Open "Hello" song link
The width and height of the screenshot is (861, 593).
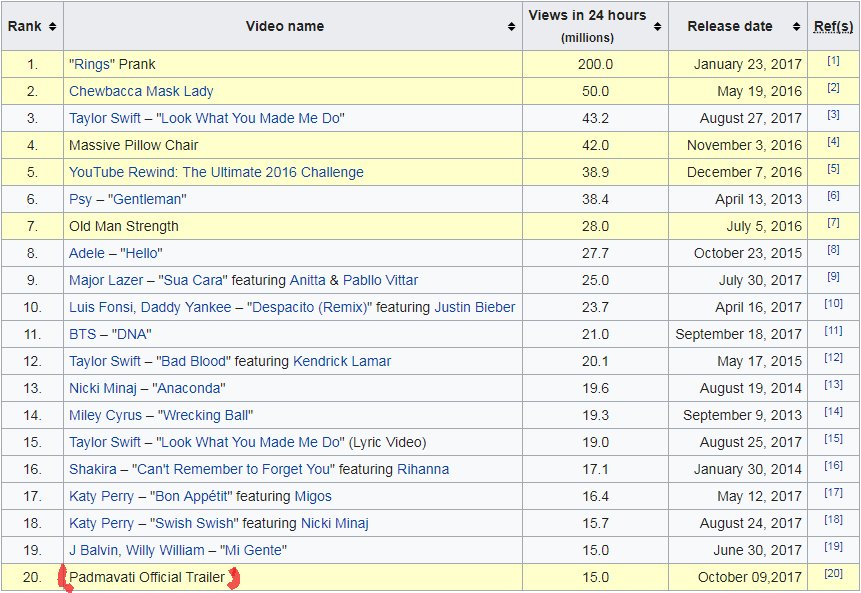coord(141,253)
